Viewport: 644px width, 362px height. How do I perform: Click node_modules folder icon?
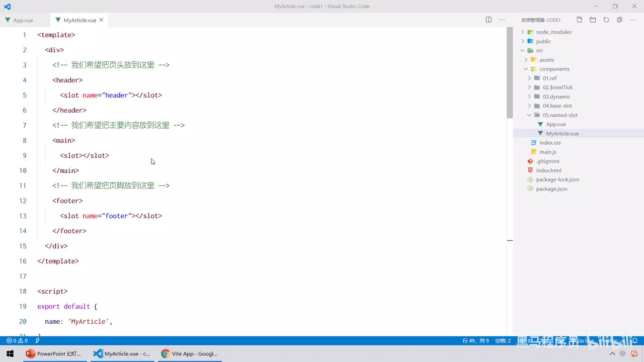[530, 32]
